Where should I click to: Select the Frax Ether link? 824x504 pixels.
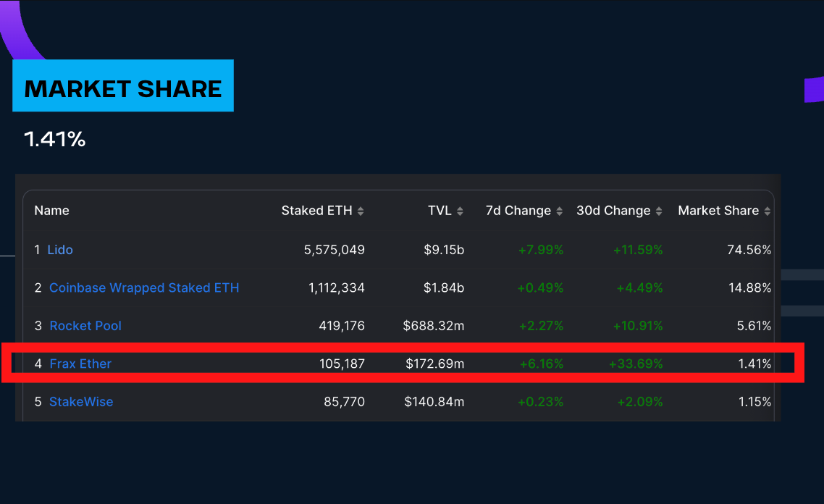tap(80, 364)
